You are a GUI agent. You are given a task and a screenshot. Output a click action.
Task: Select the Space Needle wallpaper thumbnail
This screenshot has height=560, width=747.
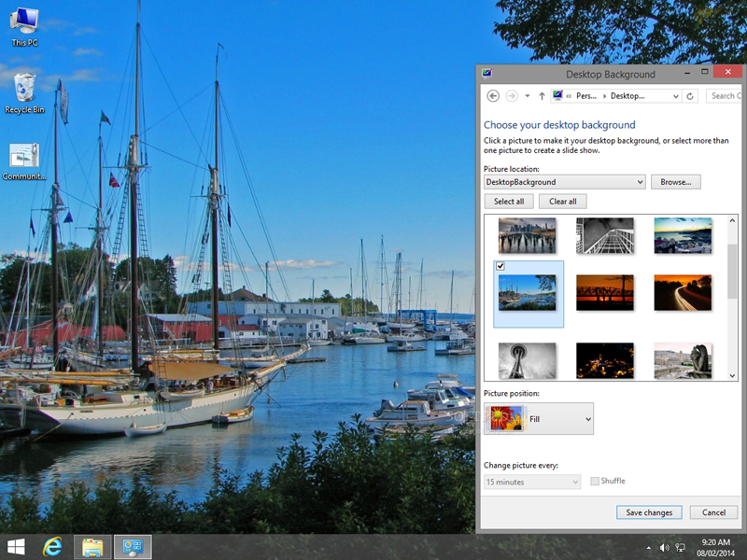[528, 359]
